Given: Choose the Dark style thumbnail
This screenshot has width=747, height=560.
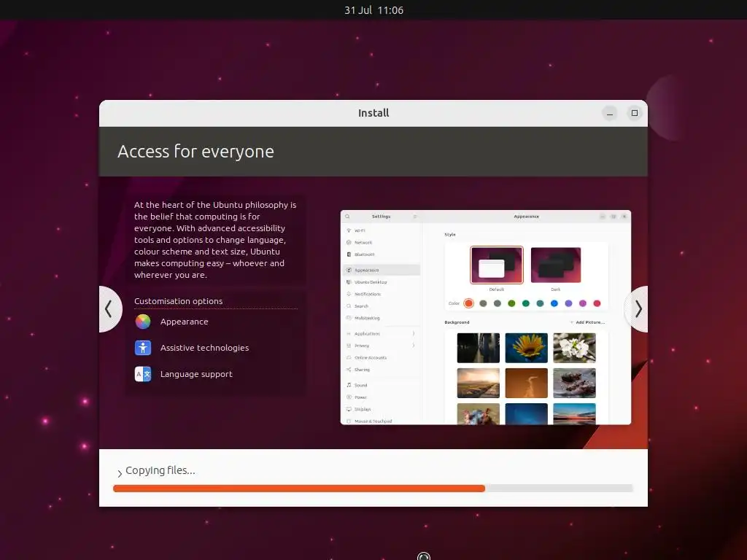Looking at the screenshot, I should (555, 265).
